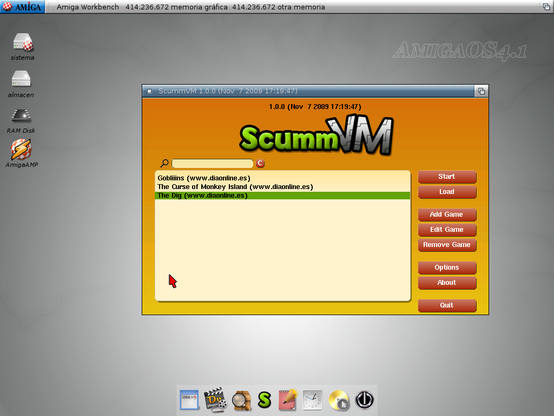
Task: Open the power button dock icon
Action: pos(364,400)
